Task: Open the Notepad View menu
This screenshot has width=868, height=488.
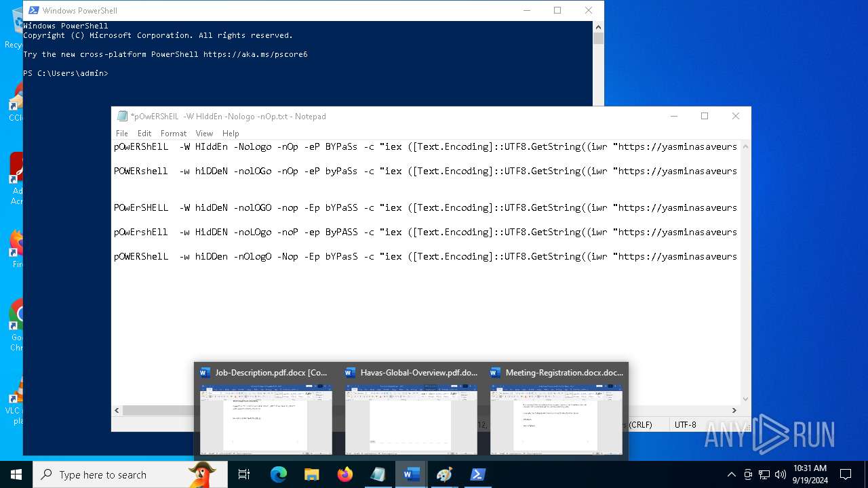Action: [204, 134]
